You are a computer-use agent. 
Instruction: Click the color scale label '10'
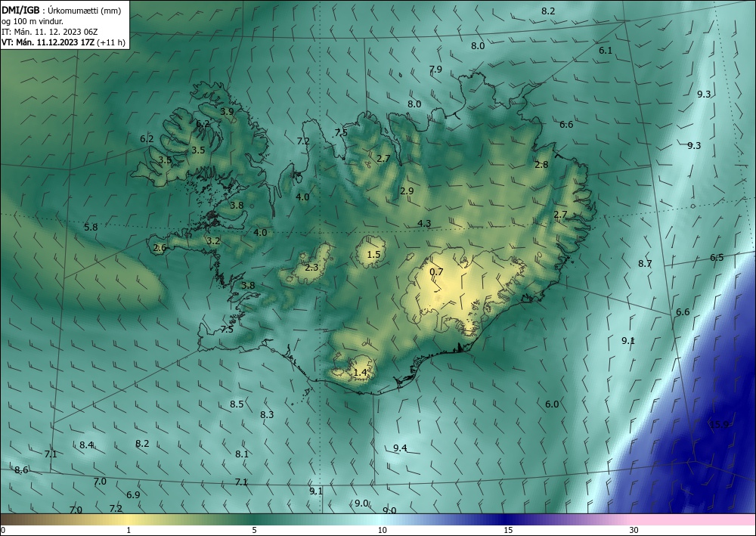[x=382, y=530]
